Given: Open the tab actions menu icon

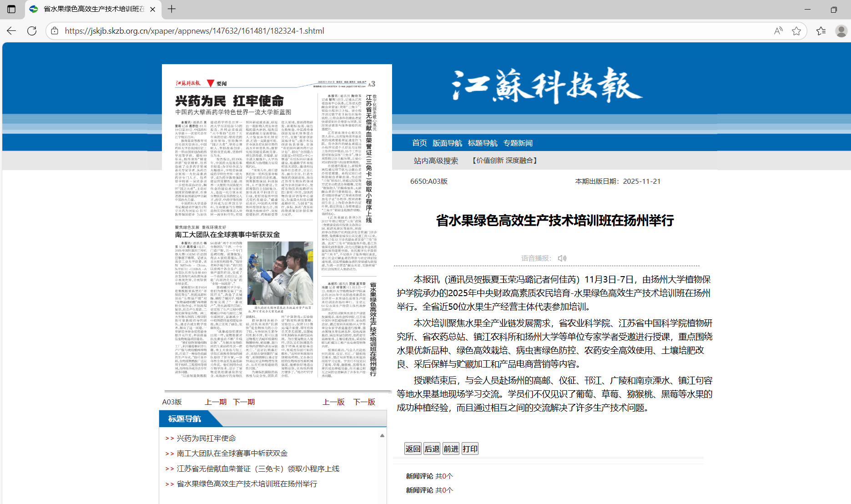Looking at the screenshot, I should [x=11, y=9].
